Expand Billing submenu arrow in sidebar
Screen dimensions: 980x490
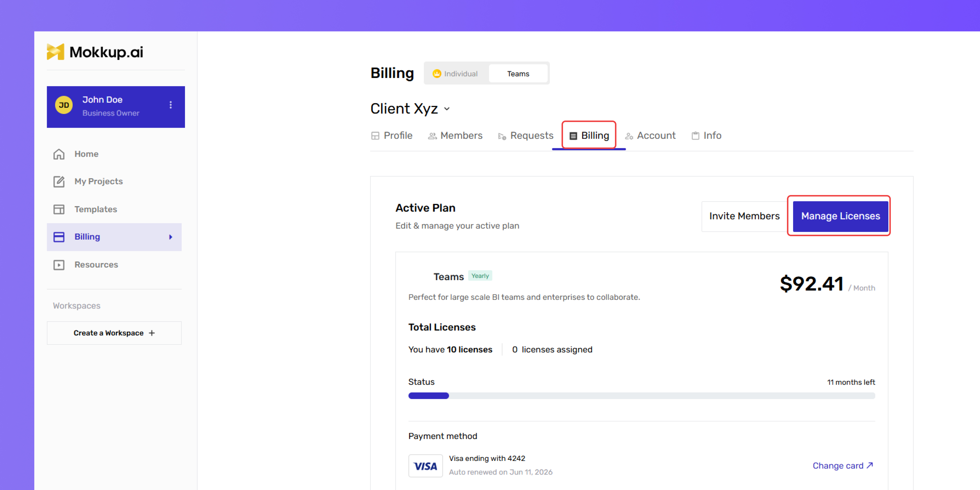(x=171, y=237)
